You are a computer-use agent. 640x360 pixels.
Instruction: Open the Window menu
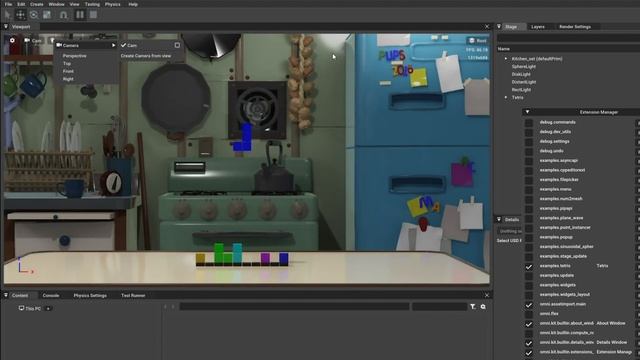coord(56,4)
